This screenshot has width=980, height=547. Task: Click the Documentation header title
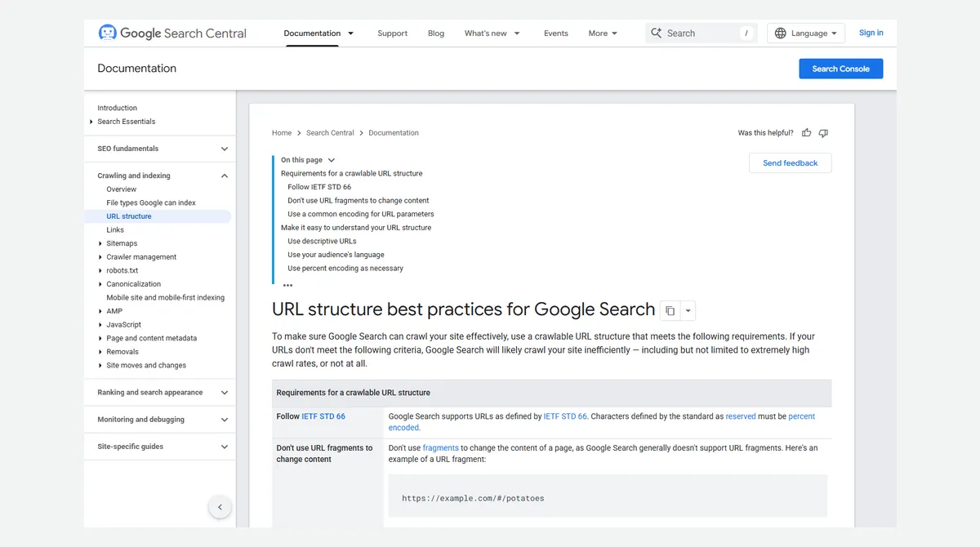137,69
